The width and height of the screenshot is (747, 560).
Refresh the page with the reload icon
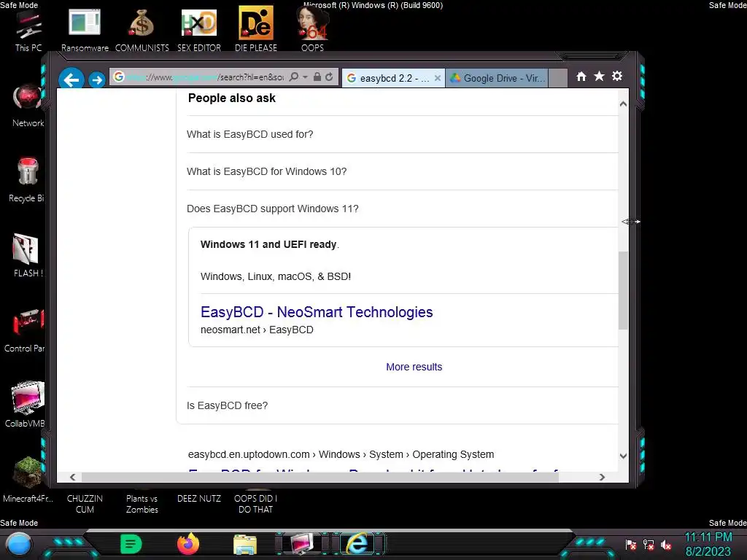[x=329, y=77]
